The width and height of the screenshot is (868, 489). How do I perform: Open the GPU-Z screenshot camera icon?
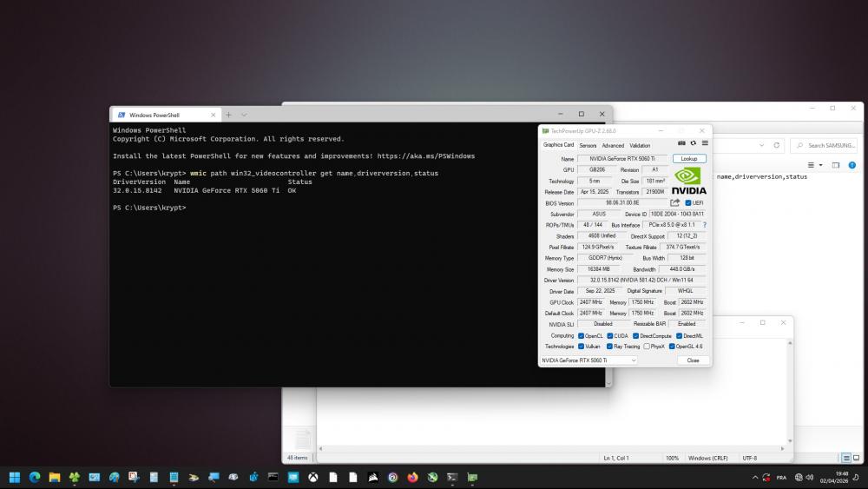pos(681,143)
